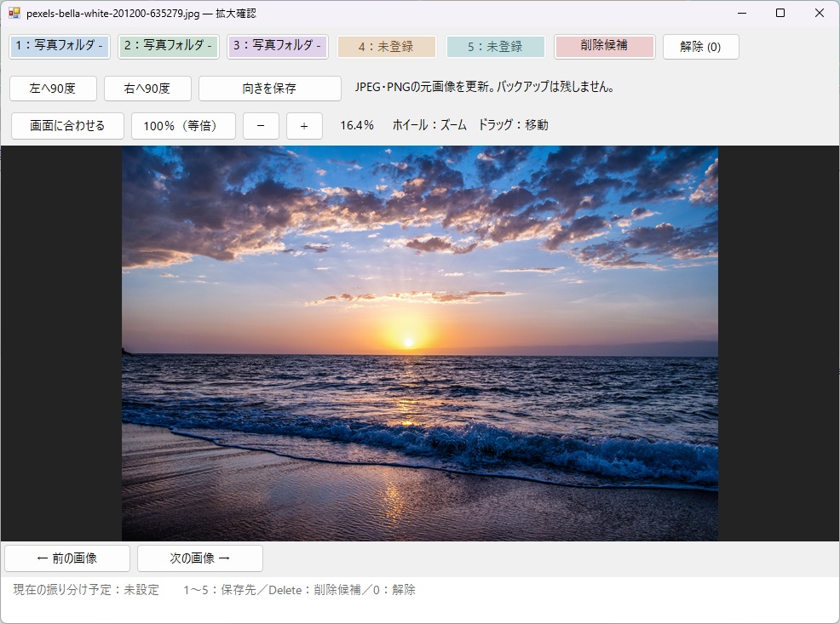Viewport: 840px width, 624px height.
Task: Click the window title pexels-bella-white filename
Action: [141, 14]
